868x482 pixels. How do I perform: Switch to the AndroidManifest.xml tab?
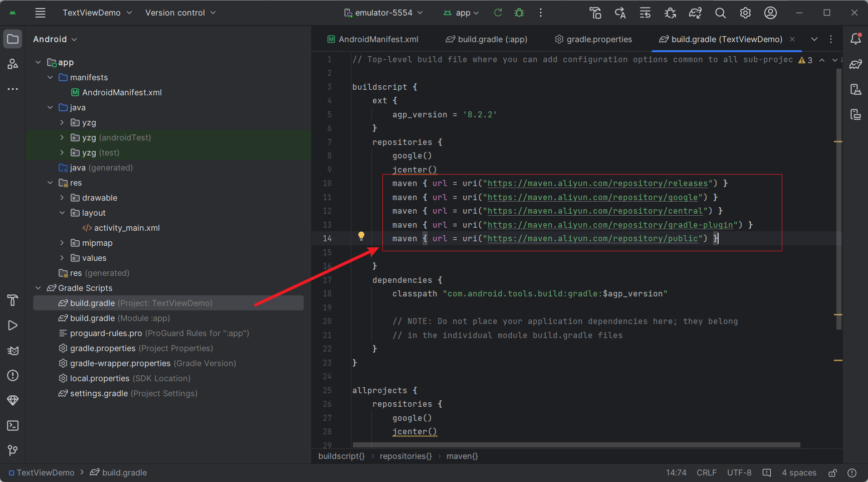[373, 39]
